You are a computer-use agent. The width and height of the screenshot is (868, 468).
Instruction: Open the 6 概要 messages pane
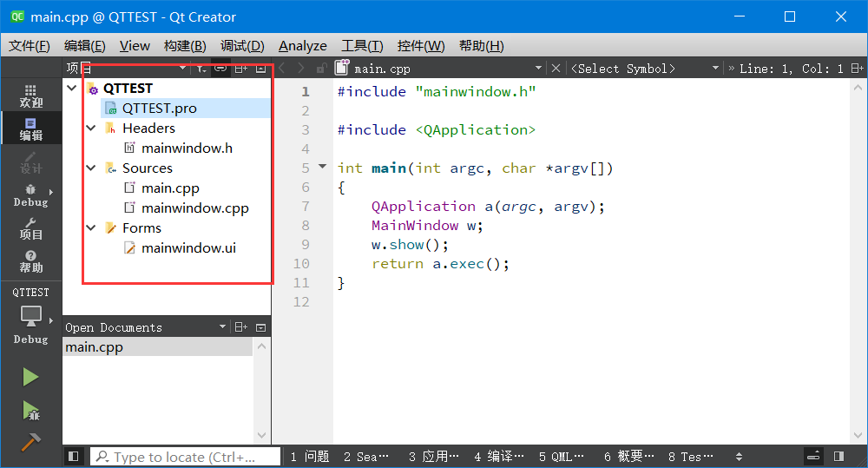pos(628,457)
